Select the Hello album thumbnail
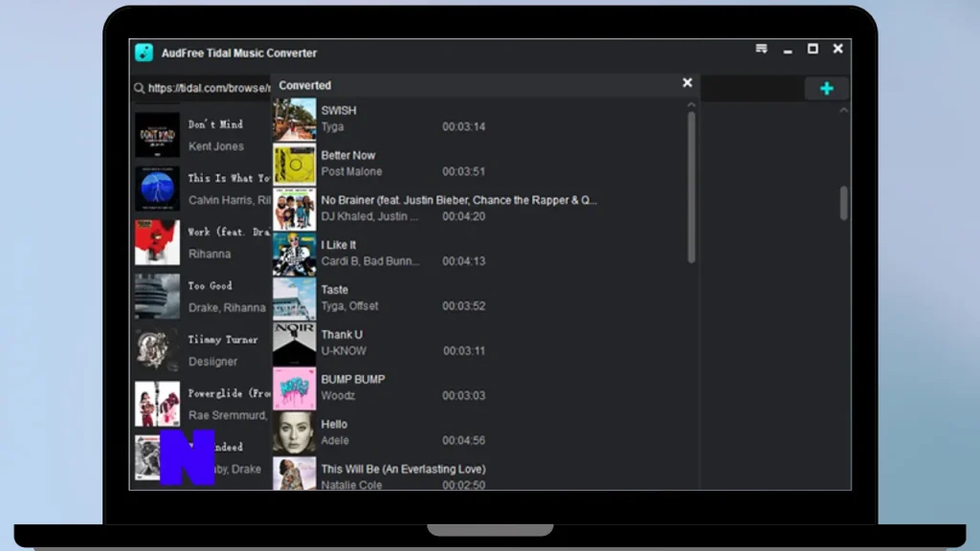Image resolution: width=980 pixels, height=551 pixels. point(295,433)
